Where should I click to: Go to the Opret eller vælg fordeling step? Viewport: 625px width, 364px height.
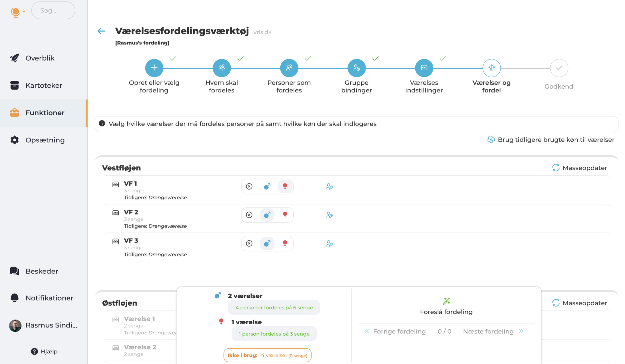[154, 68]
